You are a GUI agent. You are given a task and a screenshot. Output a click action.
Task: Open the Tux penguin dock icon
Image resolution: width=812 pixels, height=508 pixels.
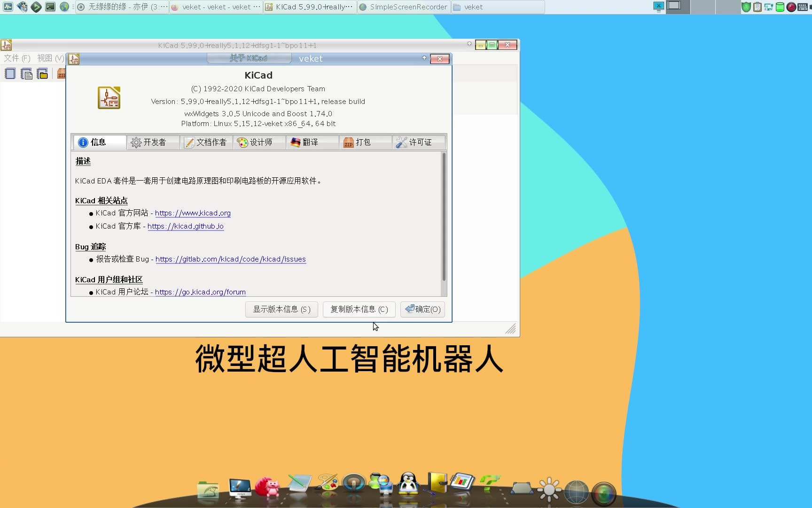pyautogui.click(x=408, y=484)
